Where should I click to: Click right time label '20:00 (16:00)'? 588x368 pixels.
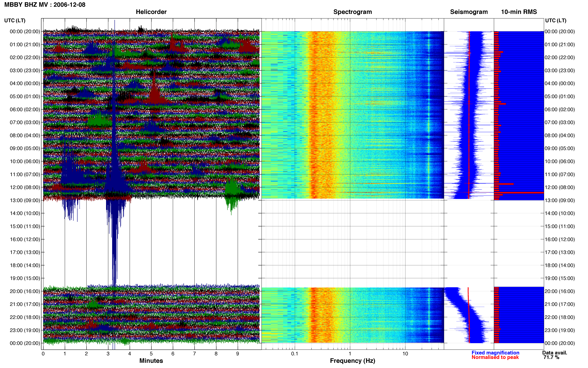pos(560,291)
